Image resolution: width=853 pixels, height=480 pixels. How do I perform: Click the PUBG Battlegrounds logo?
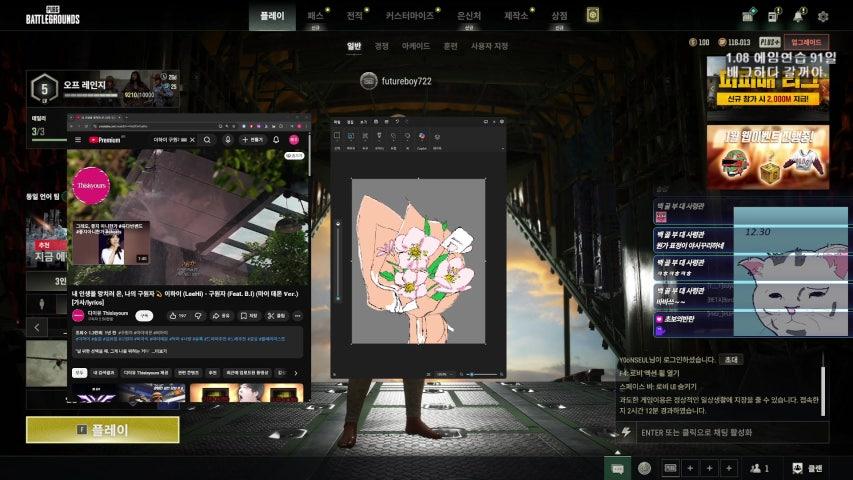tap(53, 15)
